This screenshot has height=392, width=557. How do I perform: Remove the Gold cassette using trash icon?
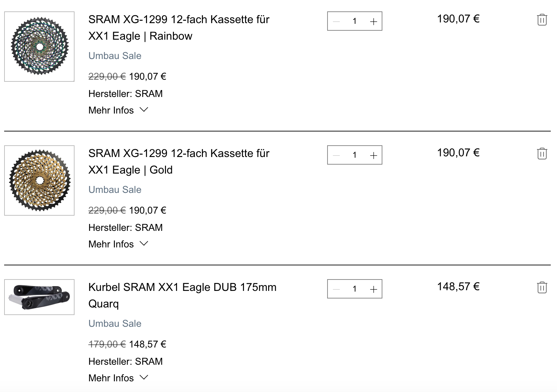pyautogui.click(x=542, y=154)
